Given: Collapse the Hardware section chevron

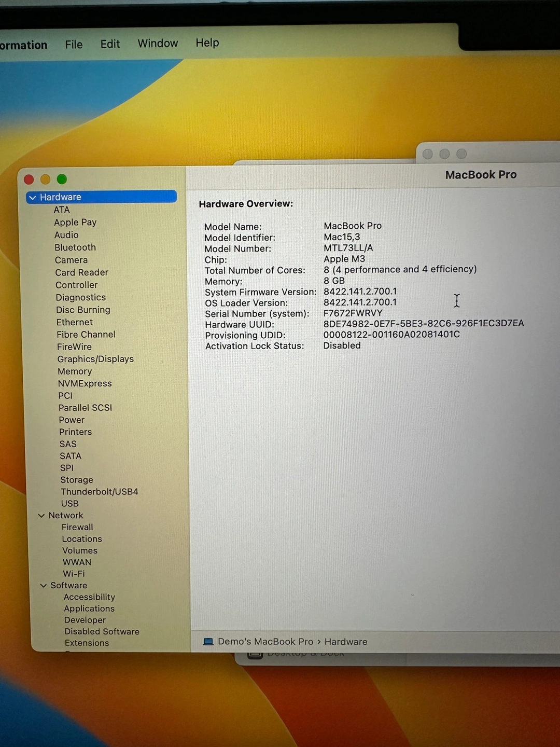Looking at the screenshot, I should coord(33,198).
